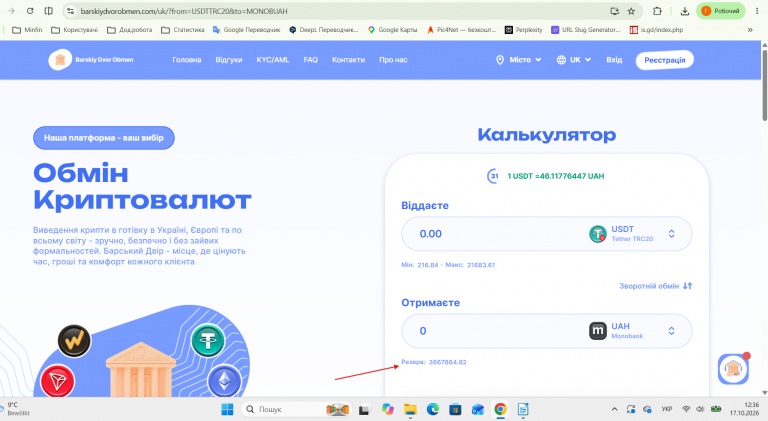Screen dimensions: 768x421
Task: Bookmark this page with the star icon
Action: pyautogui.click(x=631, y=11)
